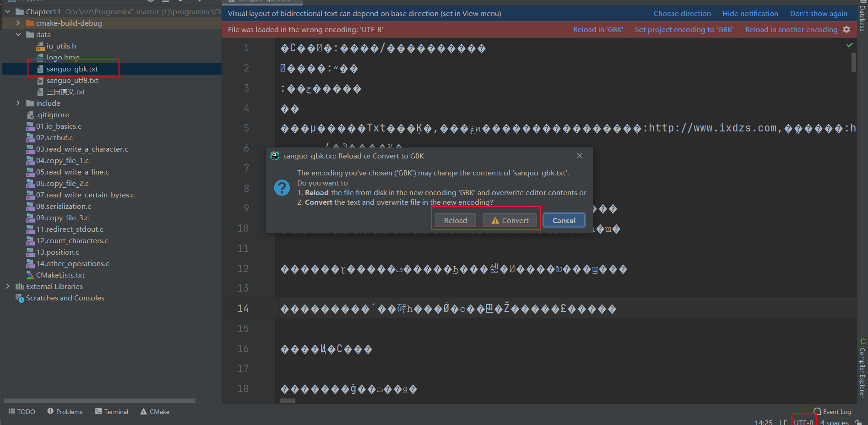Open 02.setbuf.c file icon
868x425 pixels.
31,137
